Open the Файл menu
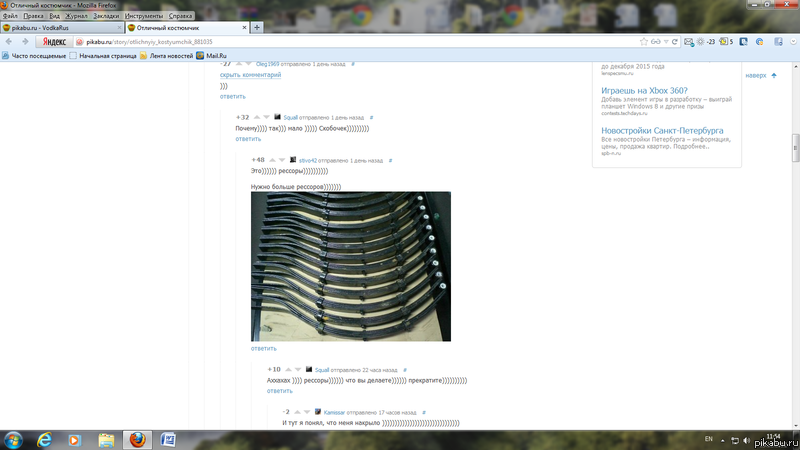 click(10, 16)
